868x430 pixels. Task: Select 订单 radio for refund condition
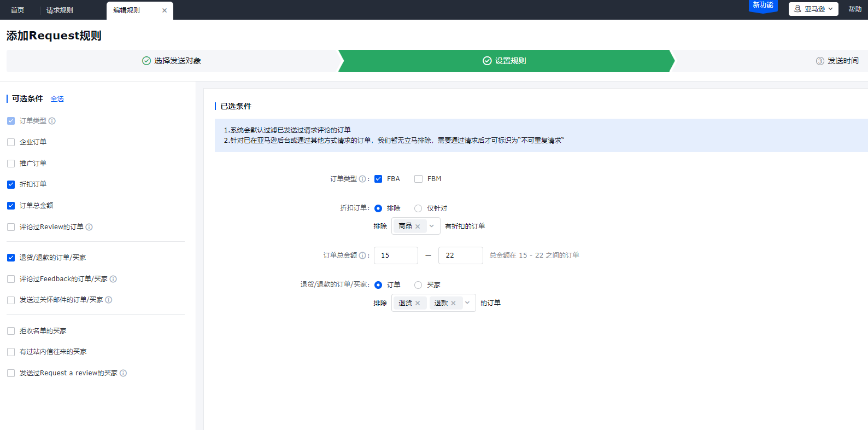[378, 285]
